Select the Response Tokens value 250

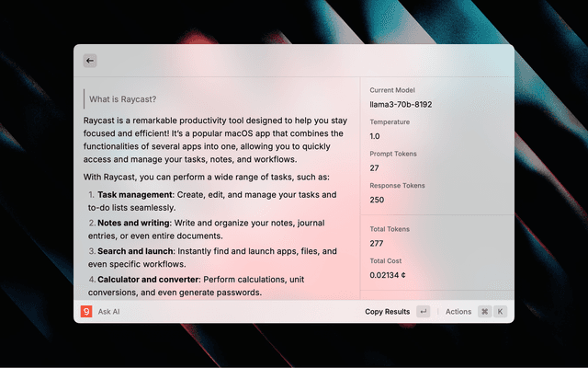pos(377,200)
